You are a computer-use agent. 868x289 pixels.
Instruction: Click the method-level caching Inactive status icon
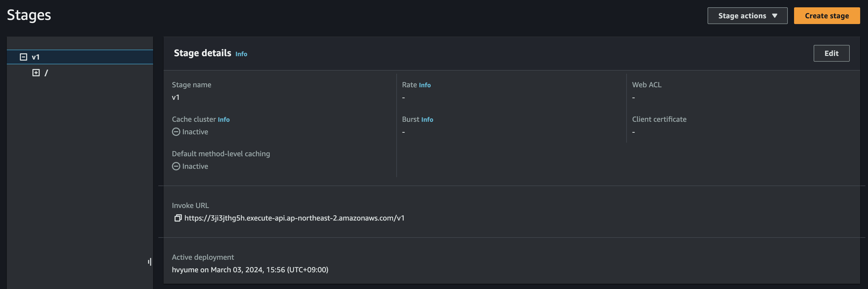pyautogui.click(x=176, y=166)
